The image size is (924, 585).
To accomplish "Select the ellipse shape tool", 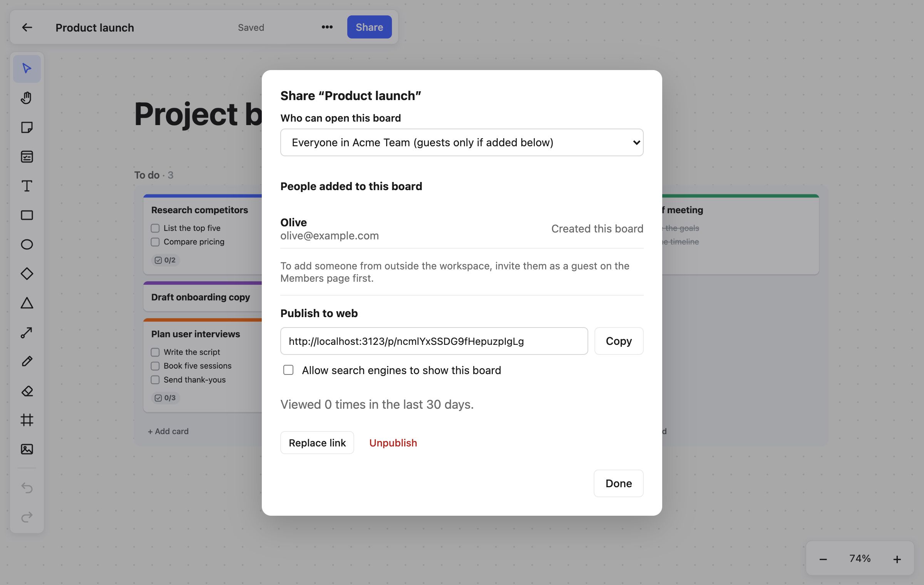I will point(27,244).
